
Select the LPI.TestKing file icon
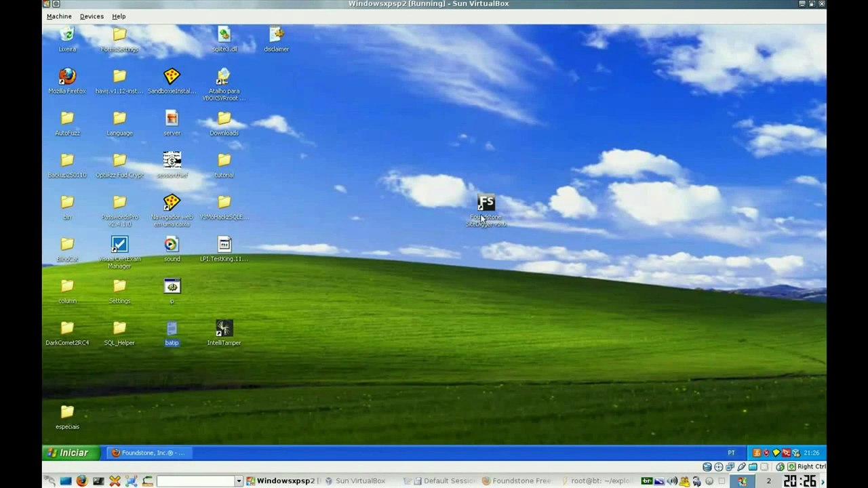[x=224, y=249]
